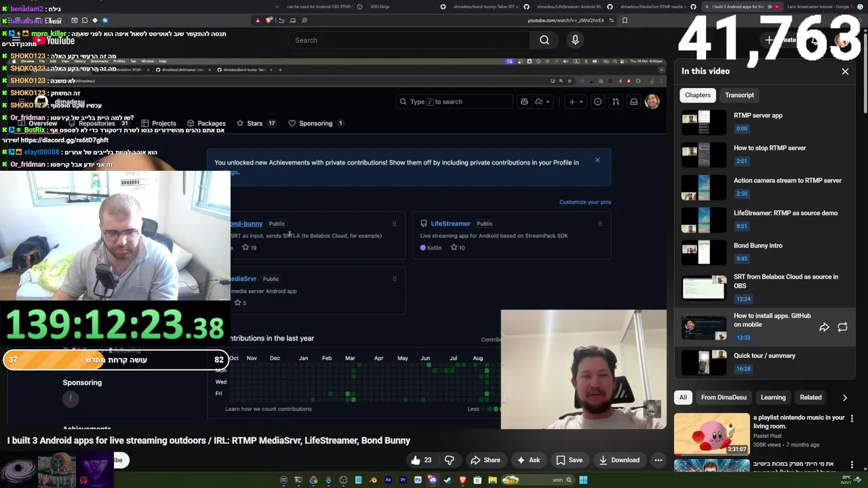Open After Effects from the taskbar
The height and width of the screenshot is (488, 868).
pos(388,480)
